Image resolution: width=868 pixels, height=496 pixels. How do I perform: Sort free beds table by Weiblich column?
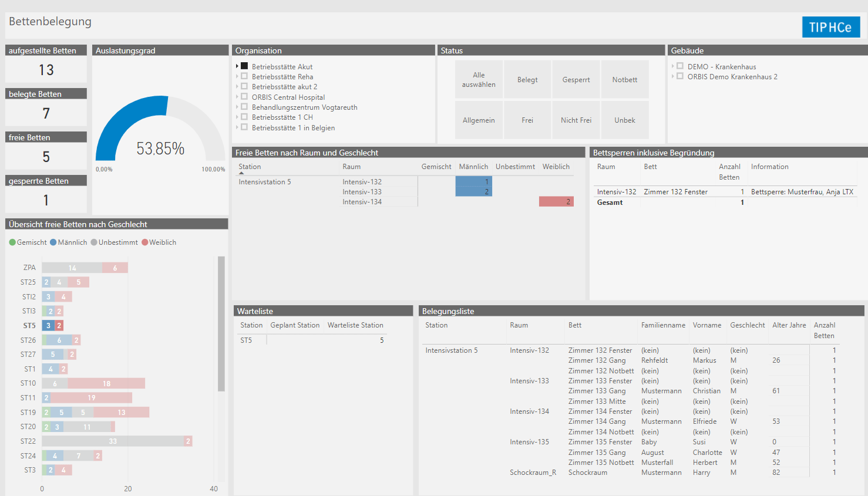[x=556, y=167]
